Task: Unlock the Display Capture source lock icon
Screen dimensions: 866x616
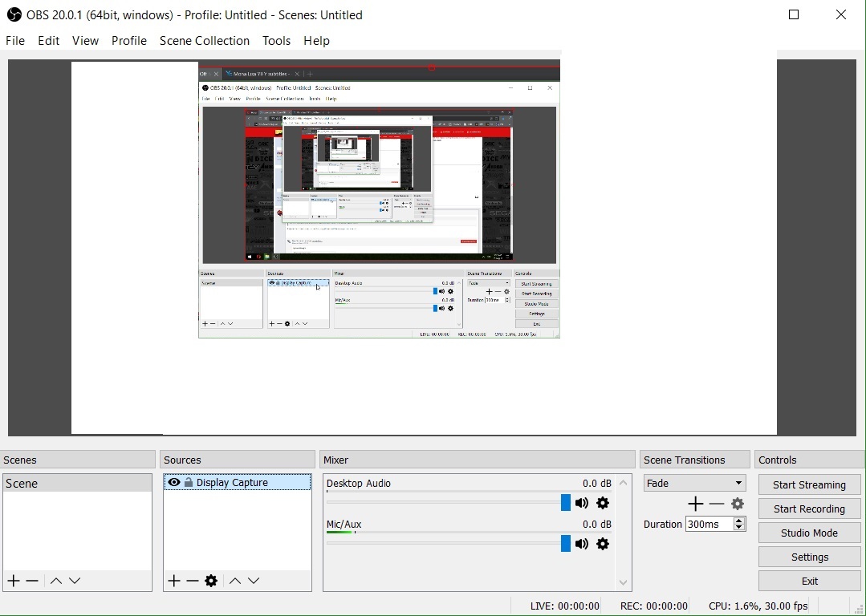Action: click(x=189, y=482)
